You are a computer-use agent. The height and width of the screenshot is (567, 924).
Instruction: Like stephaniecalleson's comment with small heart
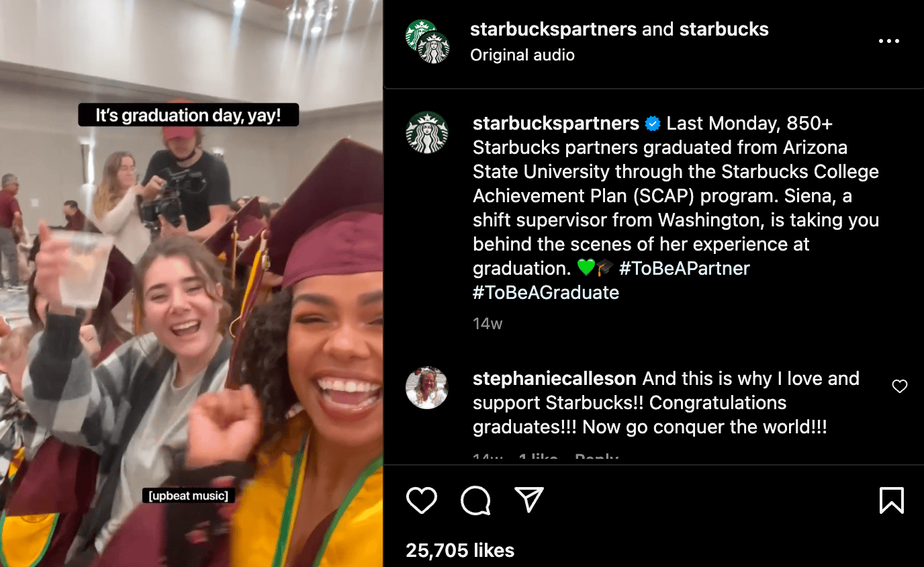[899, 386]
